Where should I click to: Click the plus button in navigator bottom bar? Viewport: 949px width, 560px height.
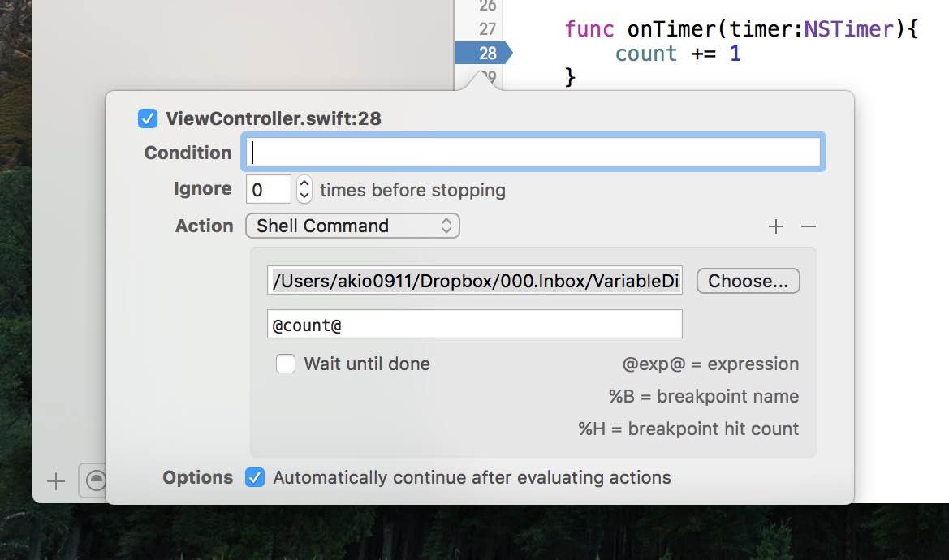pyautogui.click(x=56, y=481)
